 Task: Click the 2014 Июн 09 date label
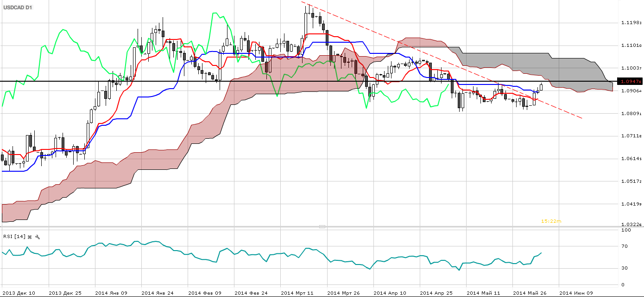tap(575, 293)
